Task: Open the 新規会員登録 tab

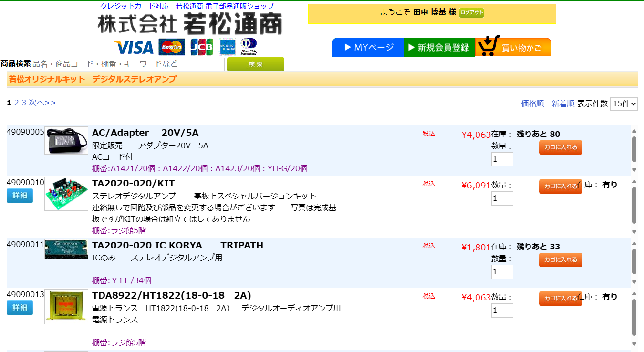Action: (x=439, y=47)
